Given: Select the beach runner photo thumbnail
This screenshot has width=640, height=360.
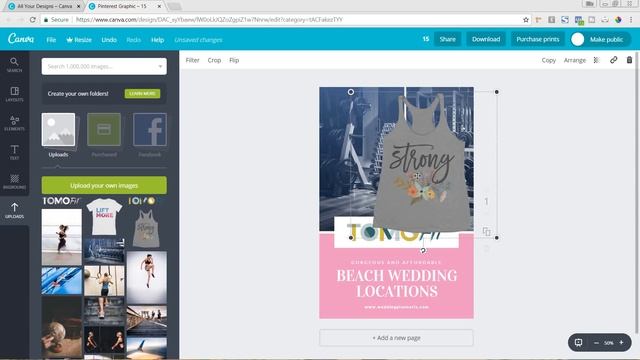Looking at the screenshot, I should click(x=62, y=237).
